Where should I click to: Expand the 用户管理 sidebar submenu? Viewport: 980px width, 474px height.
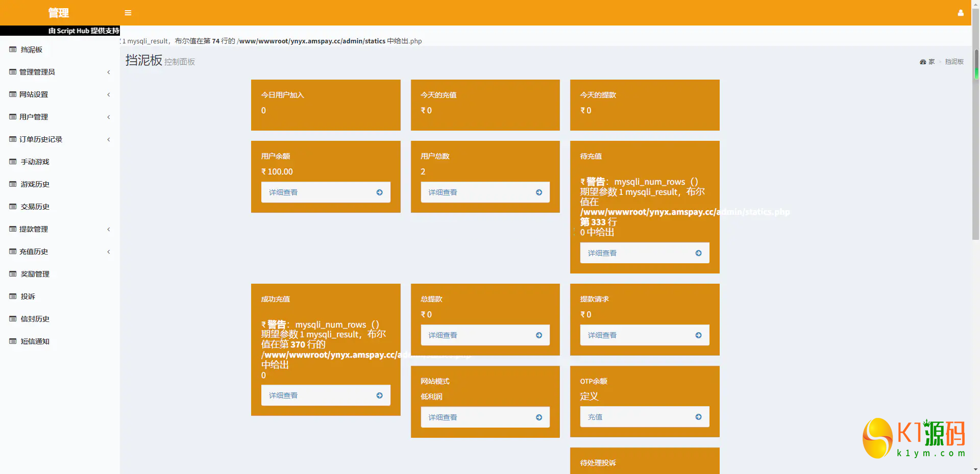(108, 117)
